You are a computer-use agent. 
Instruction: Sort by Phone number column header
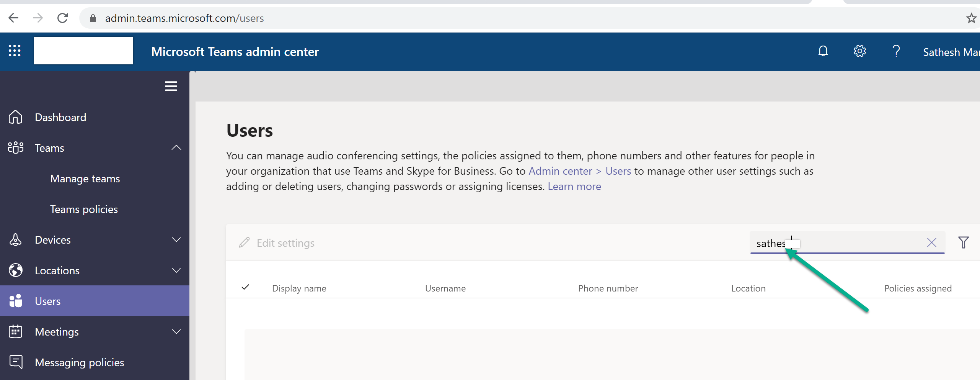click(608, 288)
